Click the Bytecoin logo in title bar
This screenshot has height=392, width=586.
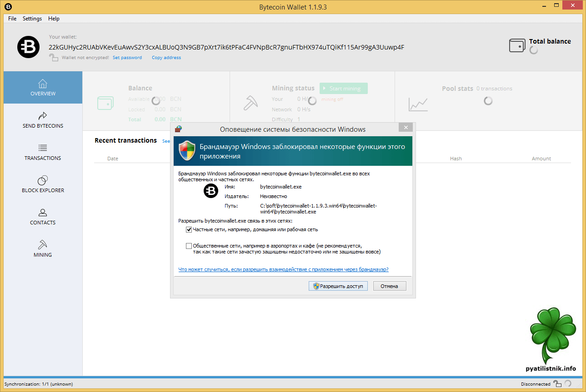[x=8, y=7]
